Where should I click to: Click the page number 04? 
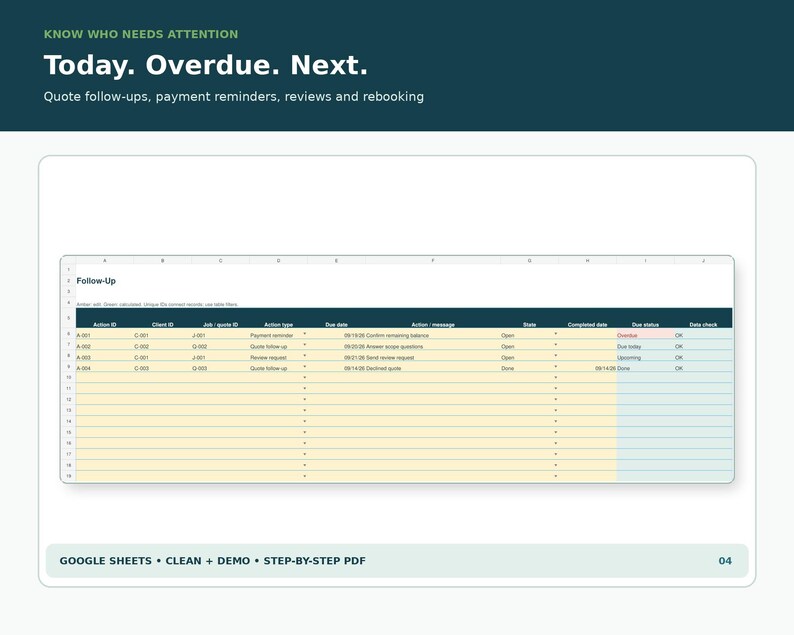[x=725, y=561]
